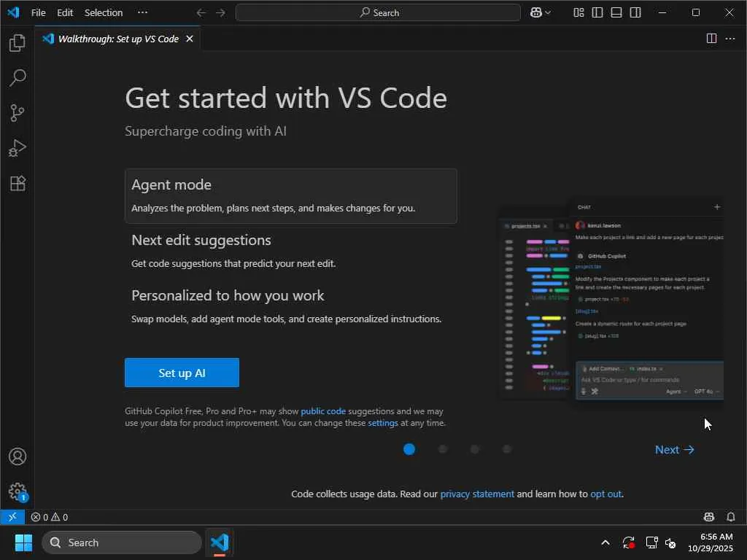Open the Accounts menu icon
The width and height of the screenshot is (747, 560).
(18, 456)
